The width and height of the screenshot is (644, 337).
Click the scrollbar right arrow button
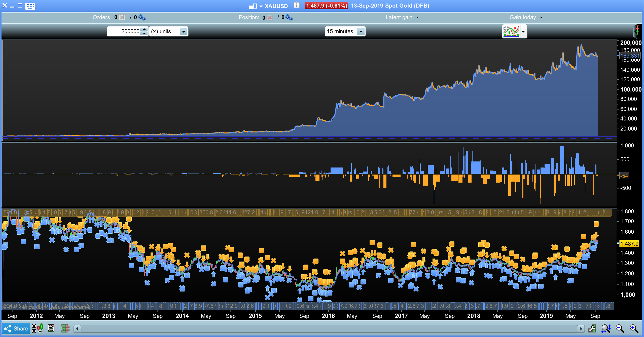pyautogui.click(x=581, y=328)
